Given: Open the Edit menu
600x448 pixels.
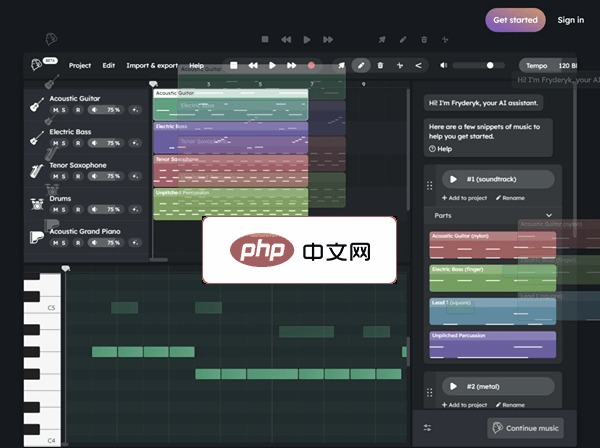Looking at the screenshot, I should pyautogui.click(x=109, y=65).
